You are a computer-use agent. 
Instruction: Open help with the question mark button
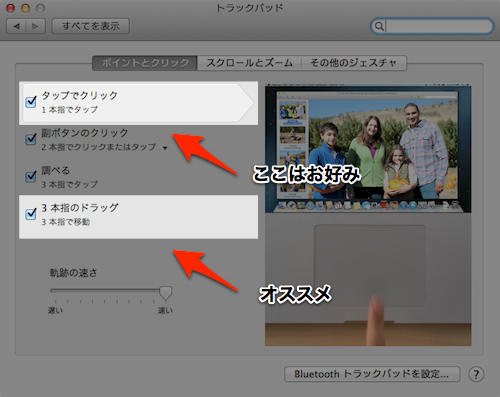click(x=476, y=374)
